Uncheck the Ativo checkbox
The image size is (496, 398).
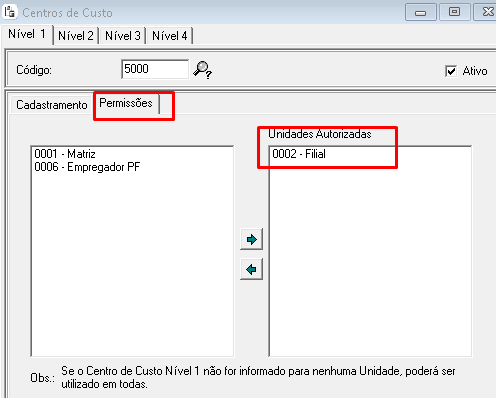[451, 71]
